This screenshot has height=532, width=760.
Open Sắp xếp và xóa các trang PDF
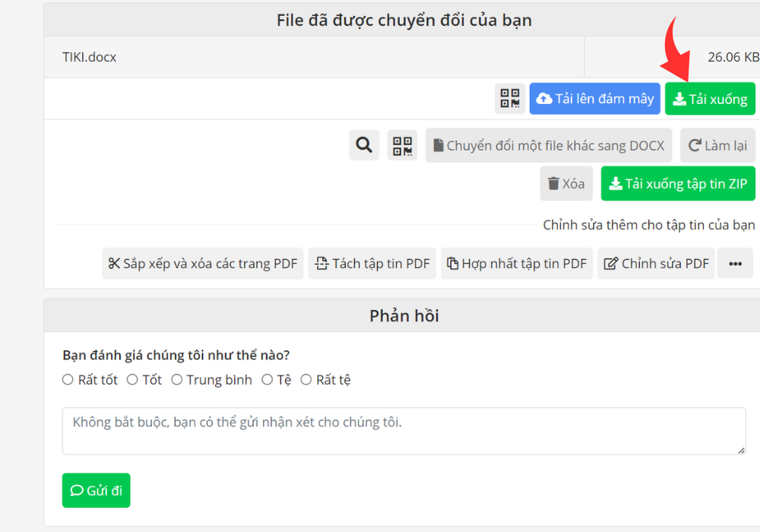pos(203,264)
